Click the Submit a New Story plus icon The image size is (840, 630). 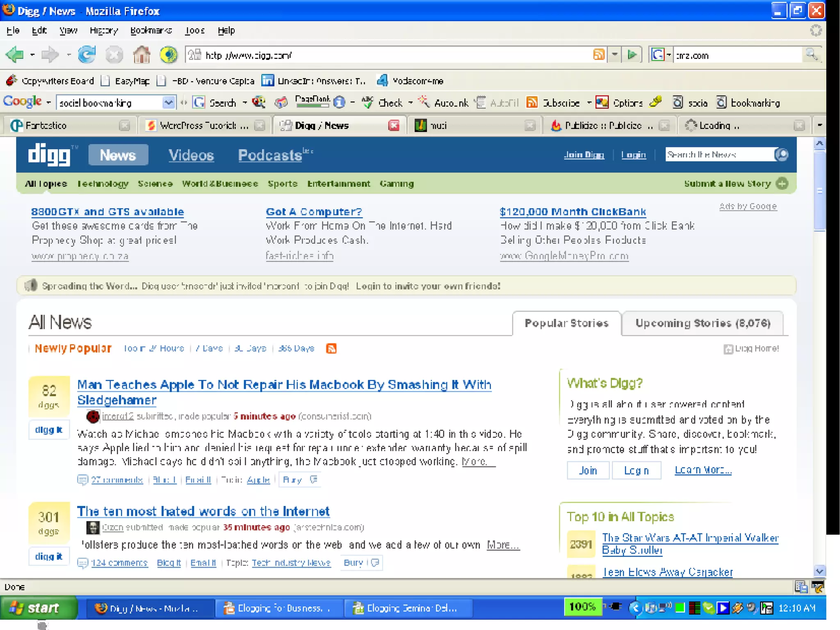tap(782, 183)
